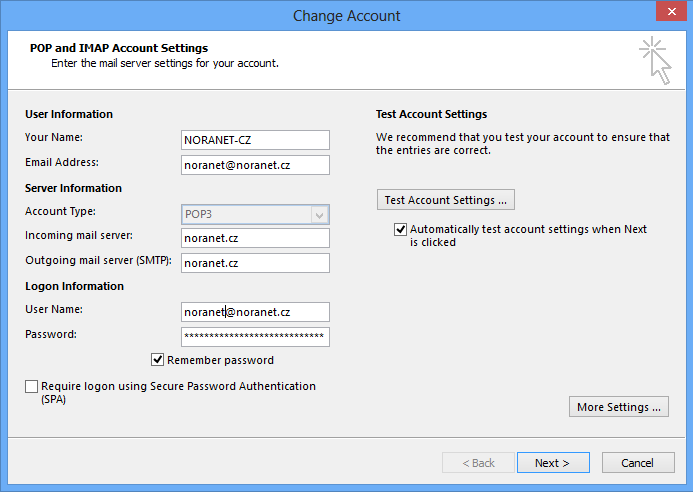Click the wizard cursor icon in header

pos(655,60)
